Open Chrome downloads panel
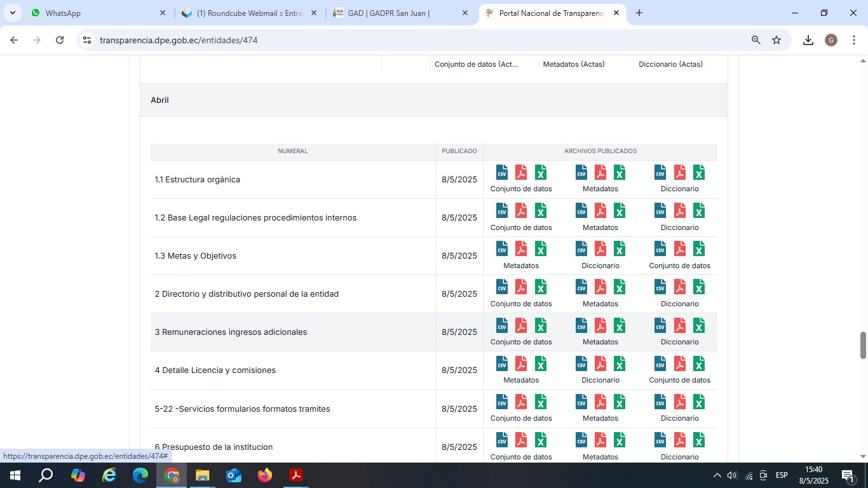868x488 pixels. click(808, 40)
